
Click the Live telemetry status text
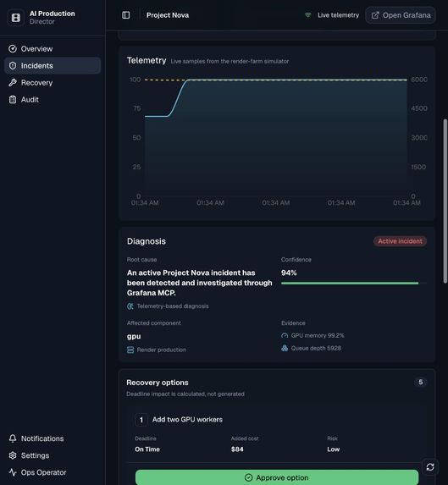pos(338,15)
